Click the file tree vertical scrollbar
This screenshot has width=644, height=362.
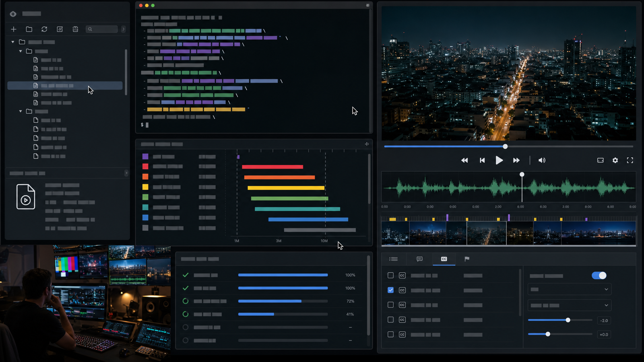point(126,72)
